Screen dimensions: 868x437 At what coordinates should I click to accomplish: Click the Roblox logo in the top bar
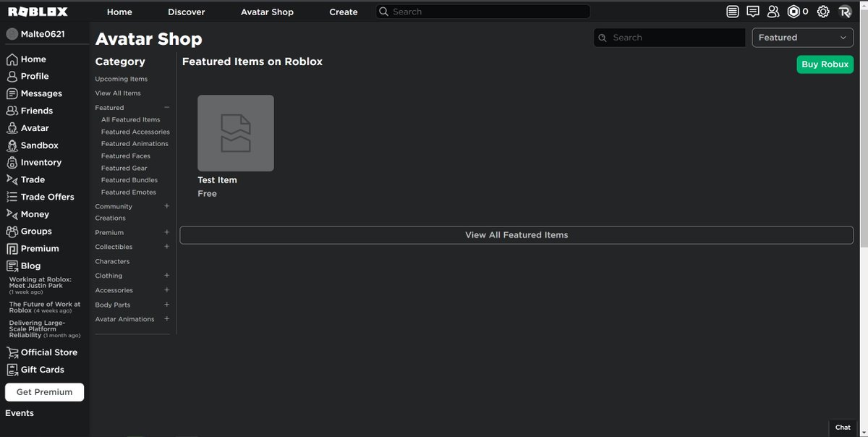coord(38,12)
